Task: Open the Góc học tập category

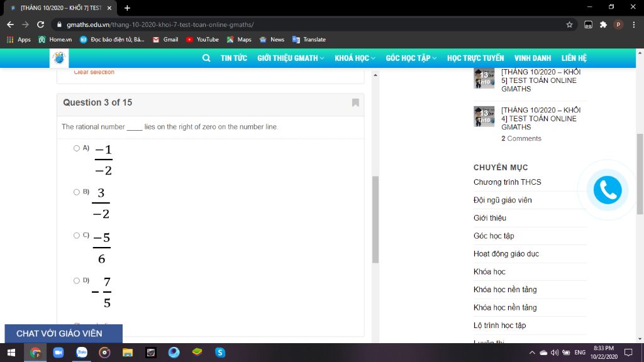Action: [494, 236]
